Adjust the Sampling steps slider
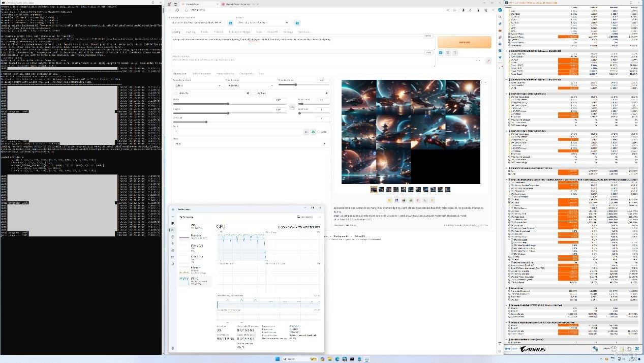Viewport: 644px width, 363px height. coord(303,85)
